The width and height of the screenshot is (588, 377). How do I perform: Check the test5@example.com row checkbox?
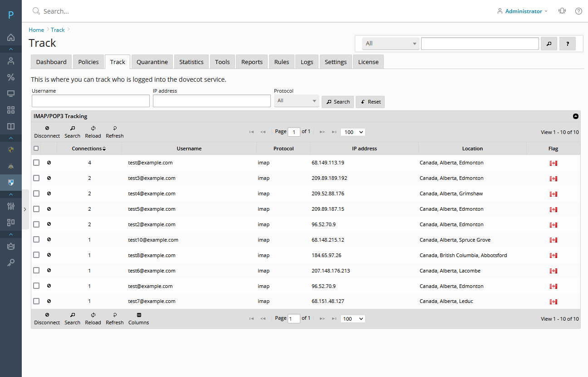[x=36, y=209]
